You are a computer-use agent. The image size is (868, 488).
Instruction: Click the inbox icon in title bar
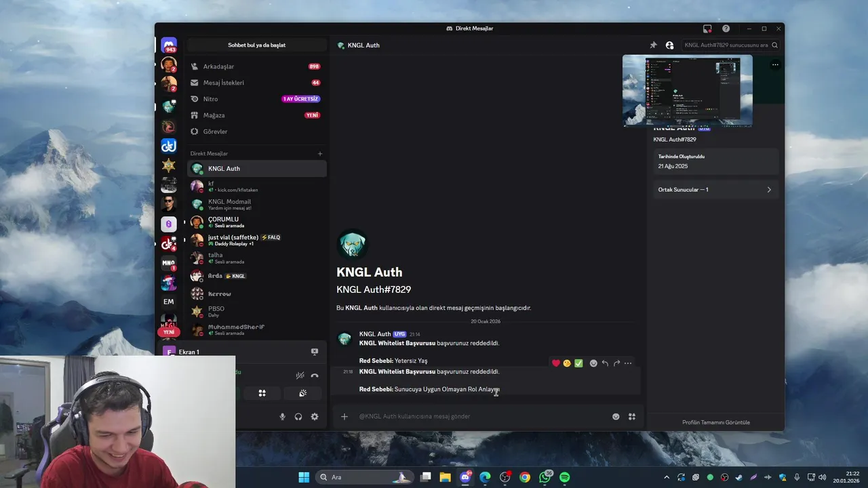point(707,28)
